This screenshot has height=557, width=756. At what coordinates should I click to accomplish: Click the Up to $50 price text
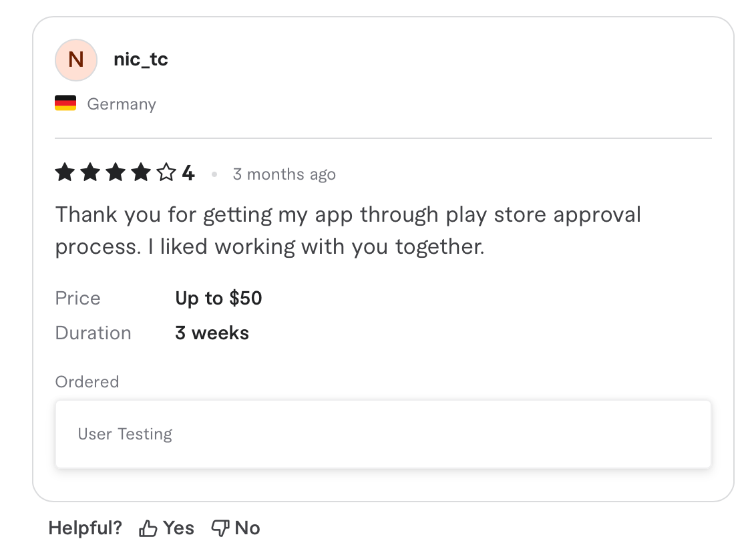218,298
